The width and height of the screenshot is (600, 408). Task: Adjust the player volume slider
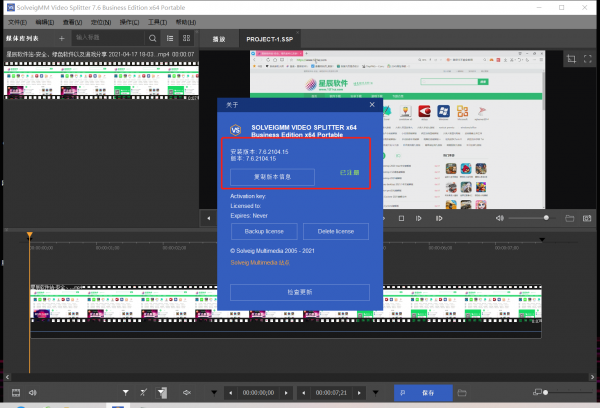pos(532,218)
